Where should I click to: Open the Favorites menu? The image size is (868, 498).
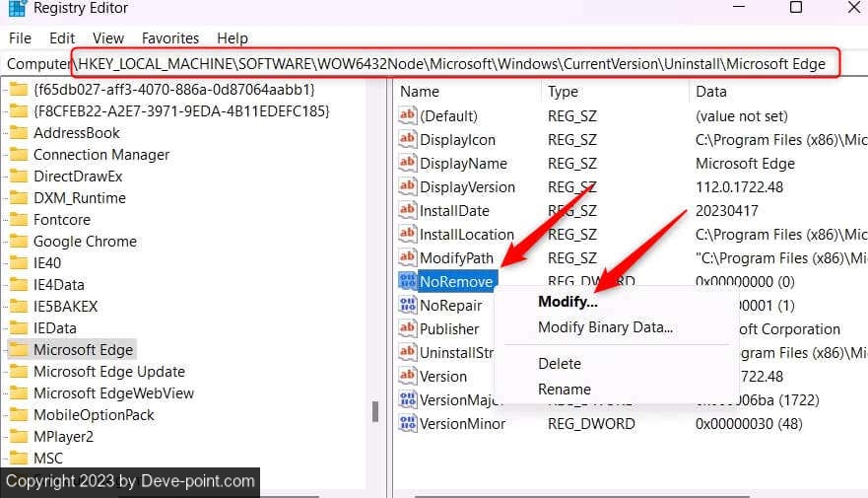(169, 38)
